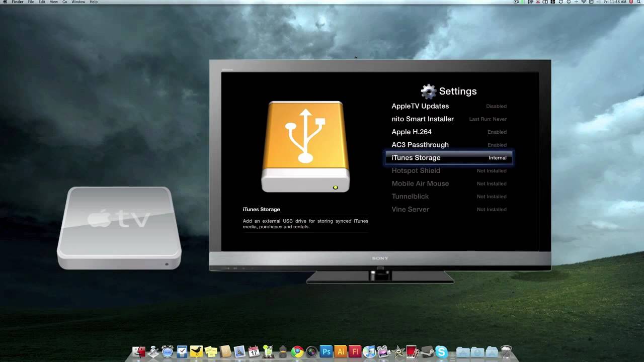
Task: Click the menu bar clock
Action: [x=615, y=2]
